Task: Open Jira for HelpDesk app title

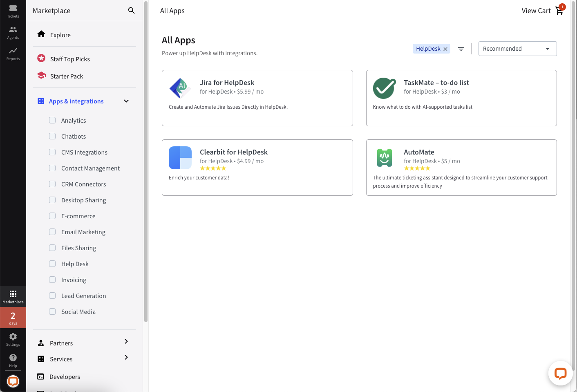Action: [227, 83]
